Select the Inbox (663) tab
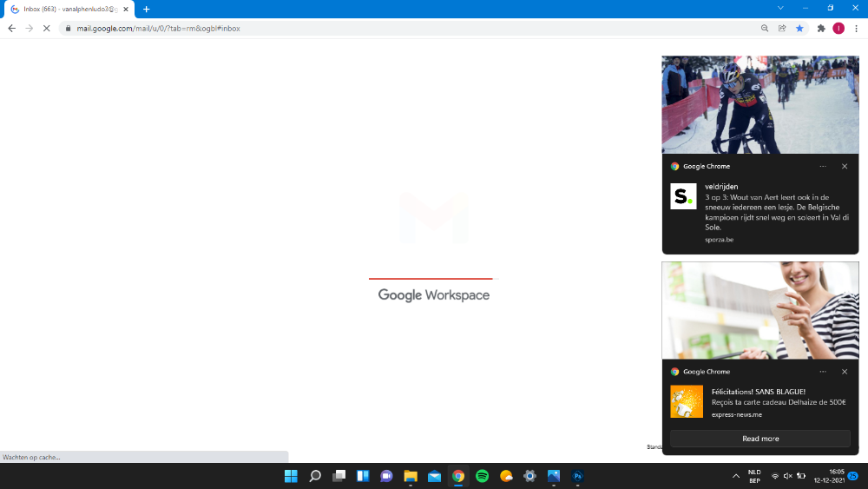Screen dimensions: 868x489 pos(65,9)
